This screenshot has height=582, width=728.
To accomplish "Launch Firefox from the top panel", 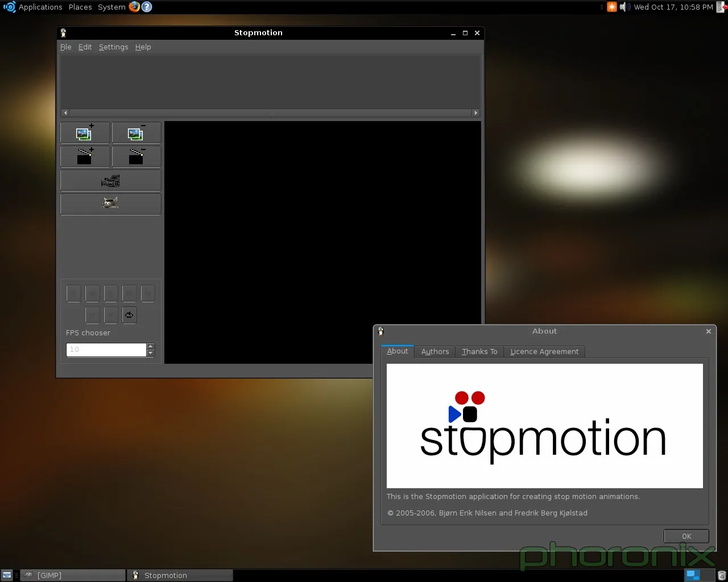I will click(134, 7).
